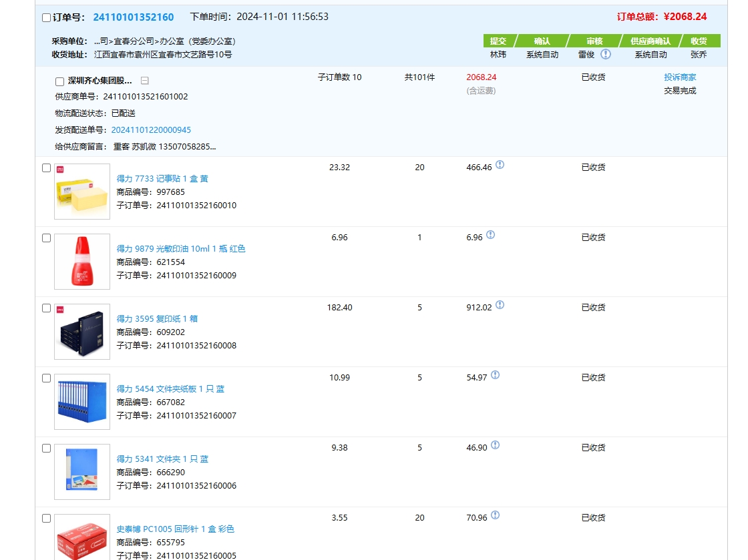The image size is (748, 560).
Task: Click the red ink bottle thumbnail
Action: 82,262
